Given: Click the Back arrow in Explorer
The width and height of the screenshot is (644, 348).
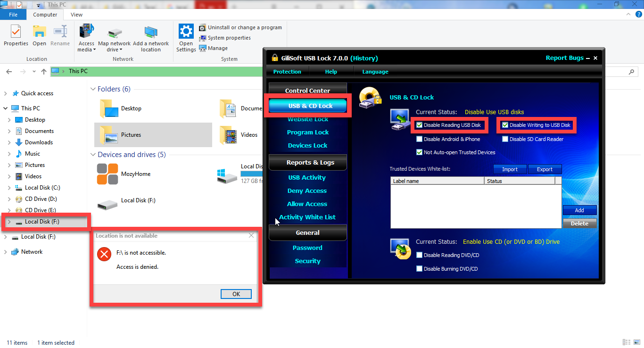Looking at the screenshot, I should click(x=9, y=72).
